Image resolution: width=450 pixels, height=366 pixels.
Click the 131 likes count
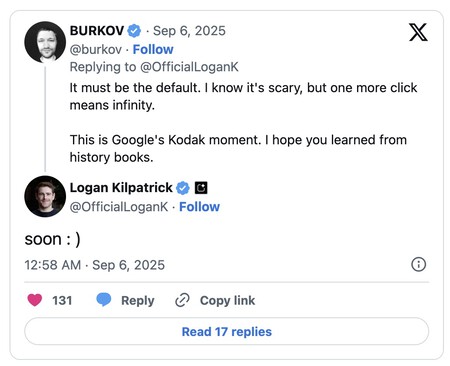[62, 300]
